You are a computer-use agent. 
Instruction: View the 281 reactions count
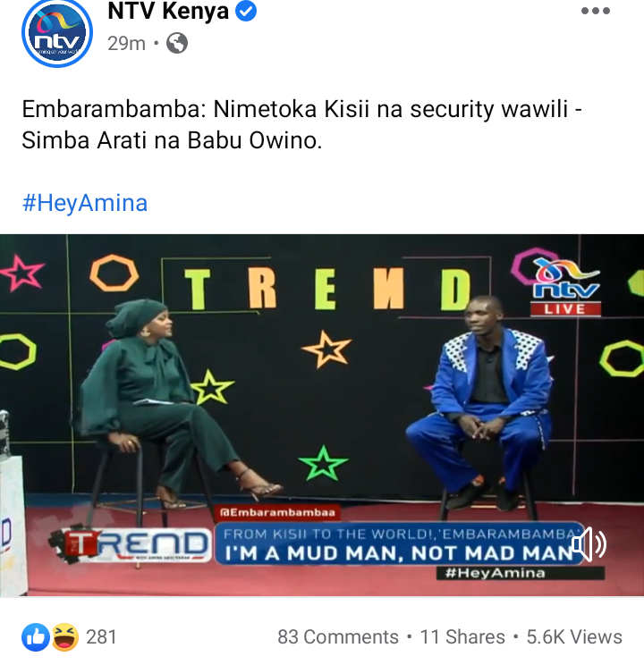(x=101, y=637)
